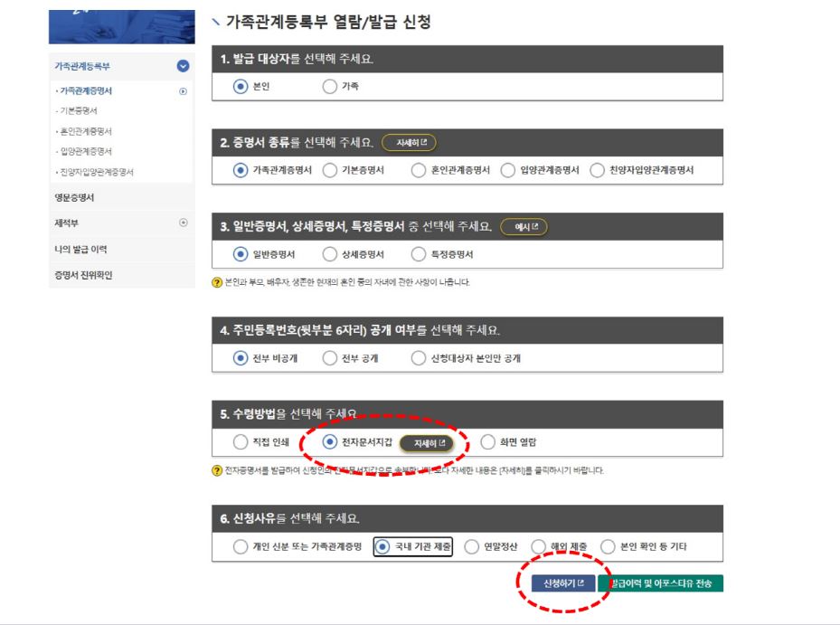Image resolution: width=840 pixels, height=625 pixels.
Task: Click the question mark help icon below section 3
Action: click(217, 281)
